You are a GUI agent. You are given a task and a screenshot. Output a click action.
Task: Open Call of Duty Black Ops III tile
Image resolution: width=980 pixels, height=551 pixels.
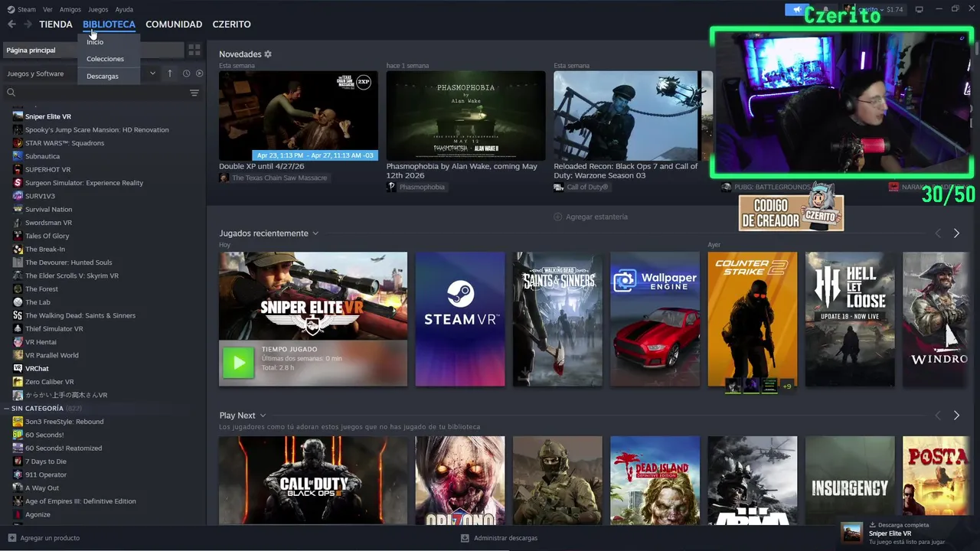(x=313, y=481)
